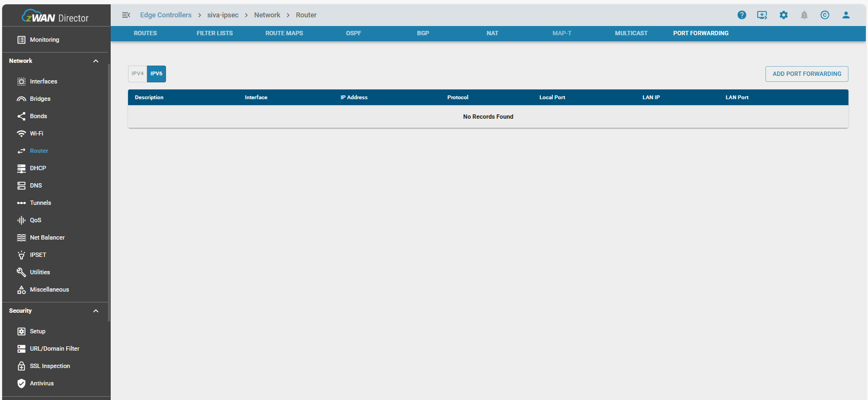This screenshot has width=868, height=400.
Task: Follow the Edge Controllers breadcrumb link
Action: pyautogui.click(x=165, y=15)
